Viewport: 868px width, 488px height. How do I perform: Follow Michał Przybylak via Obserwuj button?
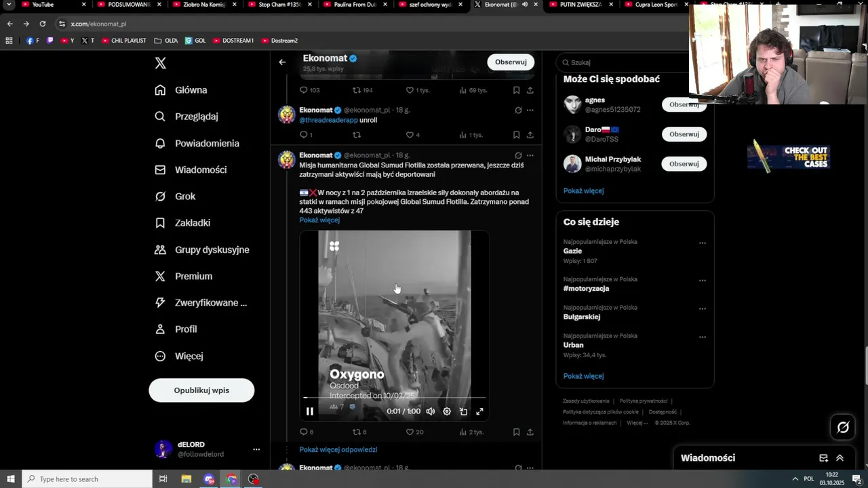(684, 164)
